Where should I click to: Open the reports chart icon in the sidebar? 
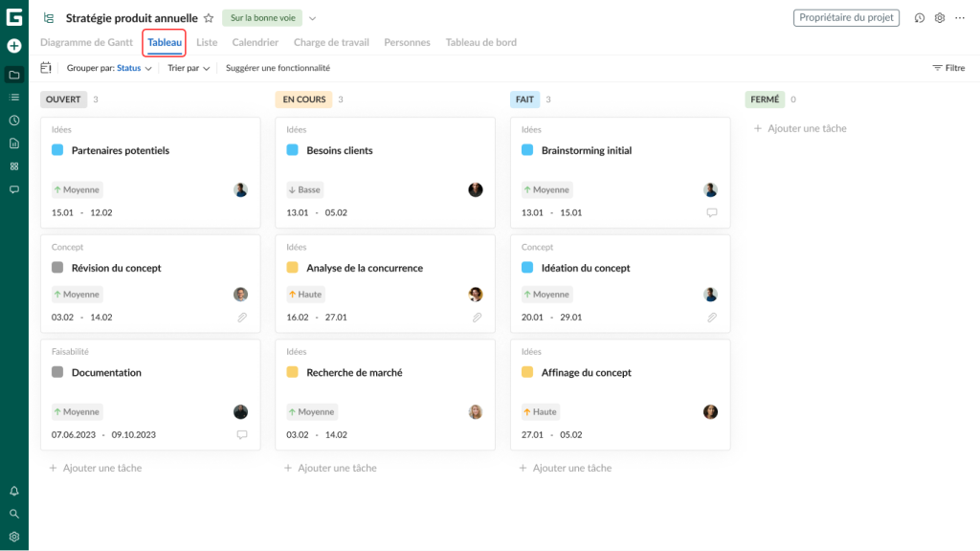click(13, 143)
